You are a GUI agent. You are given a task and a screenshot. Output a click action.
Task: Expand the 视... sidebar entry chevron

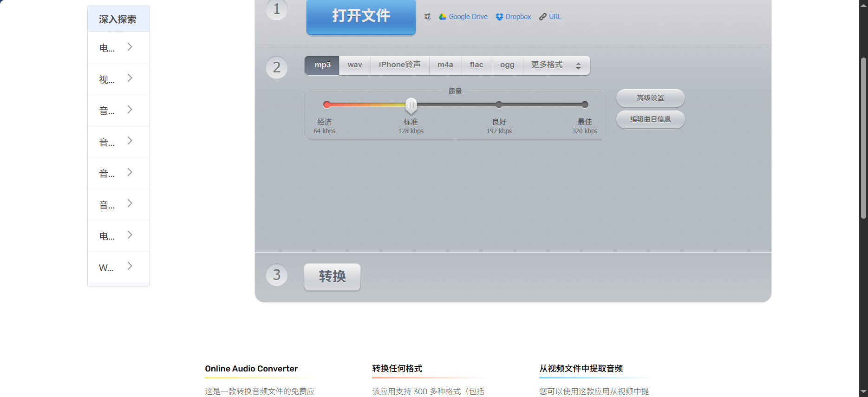tap(130, 78)
